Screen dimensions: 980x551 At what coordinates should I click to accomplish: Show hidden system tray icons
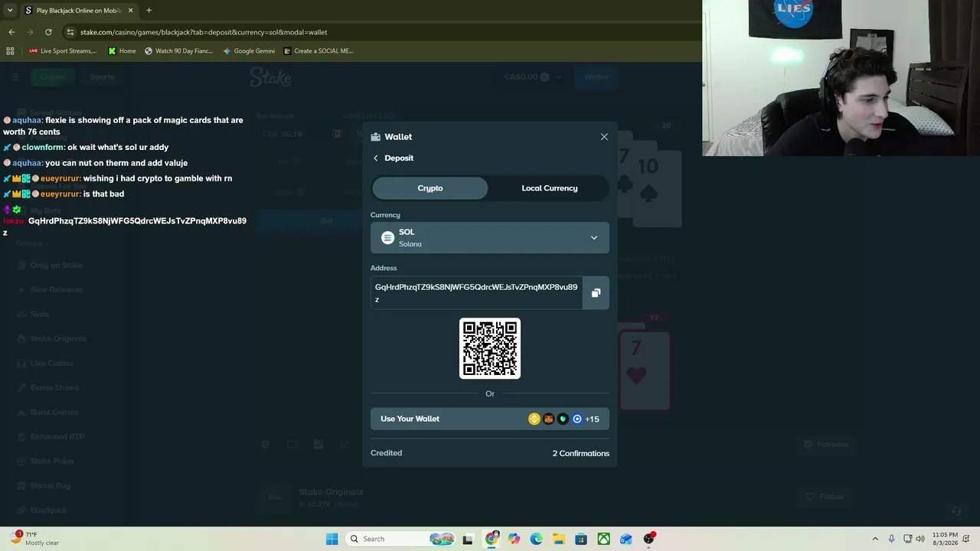tap(875, 539)
